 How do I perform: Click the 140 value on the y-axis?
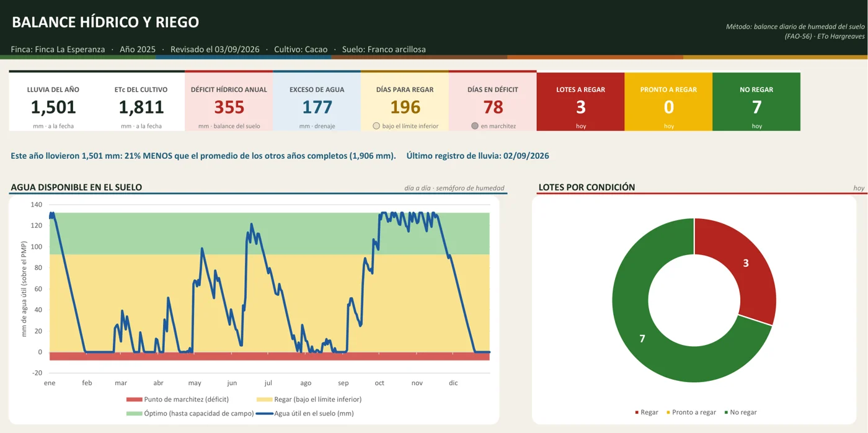tap(37, 205)
